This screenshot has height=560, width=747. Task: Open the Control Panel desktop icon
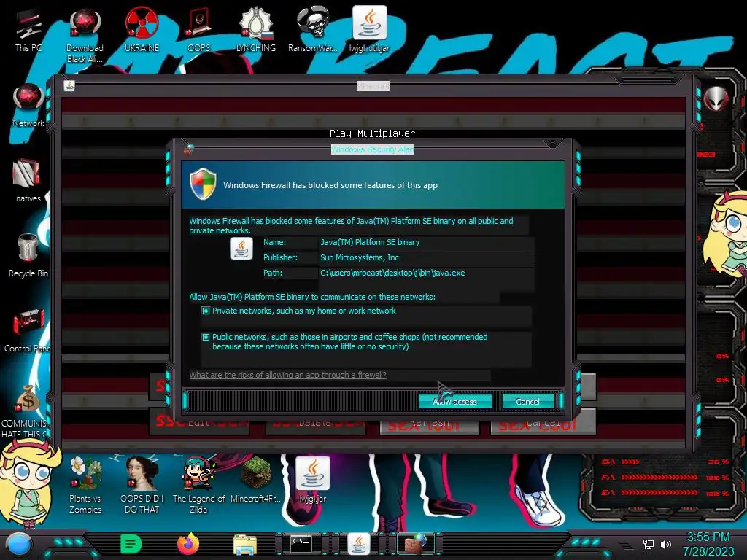point(28,330)
